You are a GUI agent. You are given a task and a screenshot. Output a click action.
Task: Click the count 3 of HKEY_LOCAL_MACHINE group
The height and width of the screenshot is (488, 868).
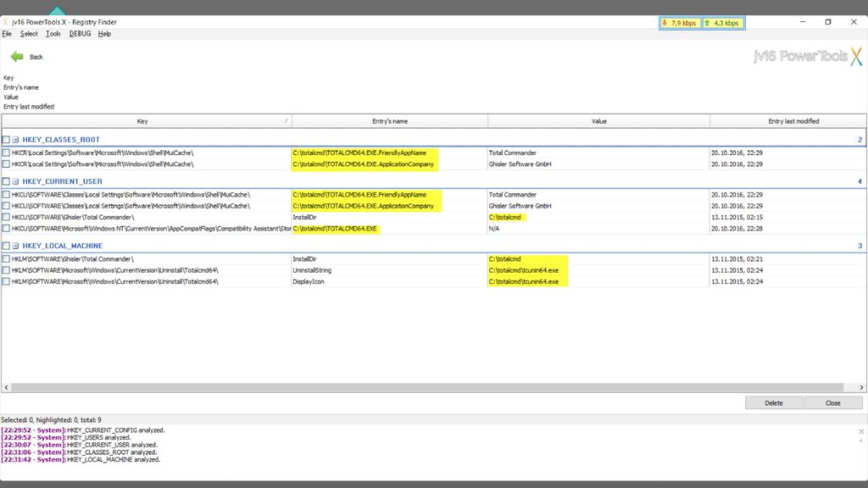click(x=860, y=246)
